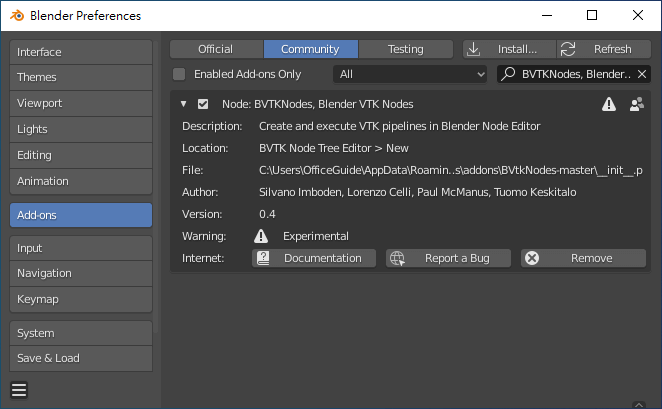The image size is (662, 409).
Task: Click the Install... button
Action: click(509, 49)
